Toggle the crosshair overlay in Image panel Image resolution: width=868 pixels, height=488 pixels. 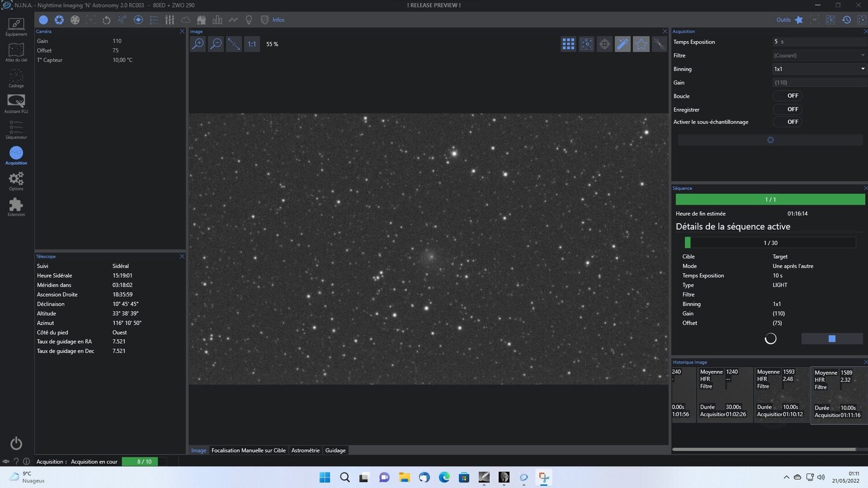point(605,44)
